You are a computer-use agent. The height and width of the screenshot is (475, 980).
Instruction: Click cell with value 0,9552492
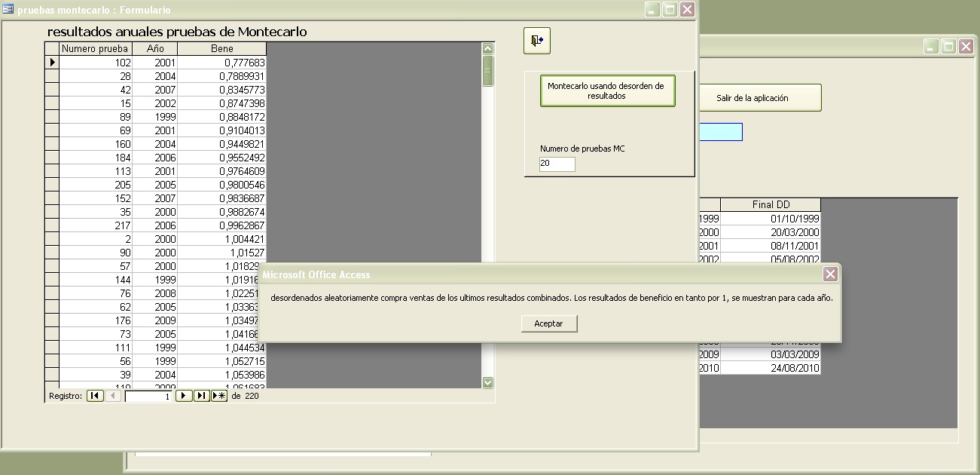pyautogui.click(x=222, y=158)
